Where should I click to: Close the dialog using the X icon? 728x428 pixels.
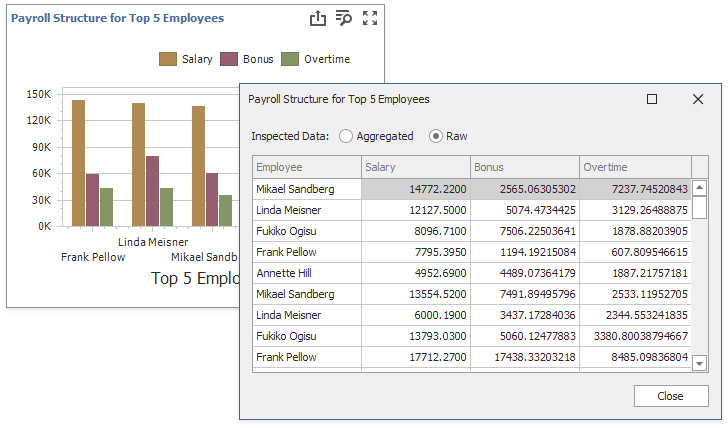pyautogui.click(x=698, y=99)
